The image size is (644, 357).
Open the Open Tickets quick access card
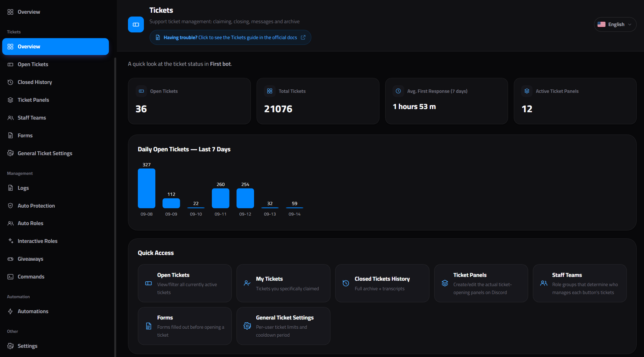185,283
